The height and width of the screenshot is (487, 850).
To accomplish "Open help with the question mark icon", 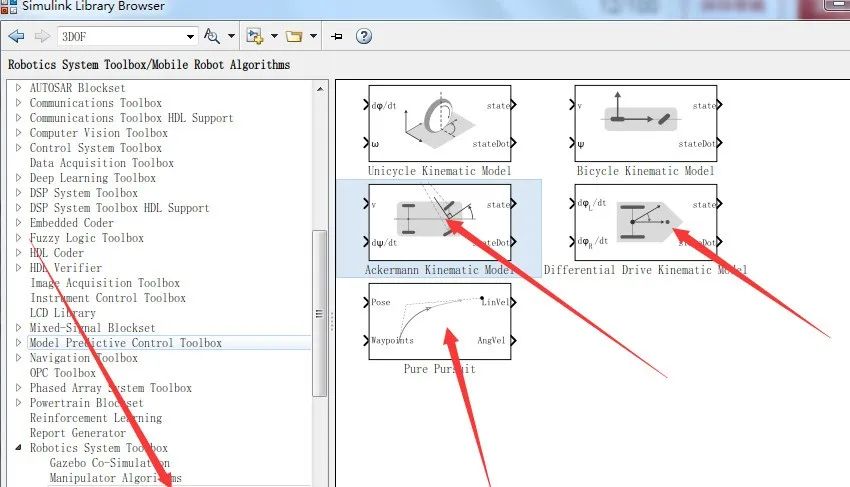I will [x=364, y=36].
